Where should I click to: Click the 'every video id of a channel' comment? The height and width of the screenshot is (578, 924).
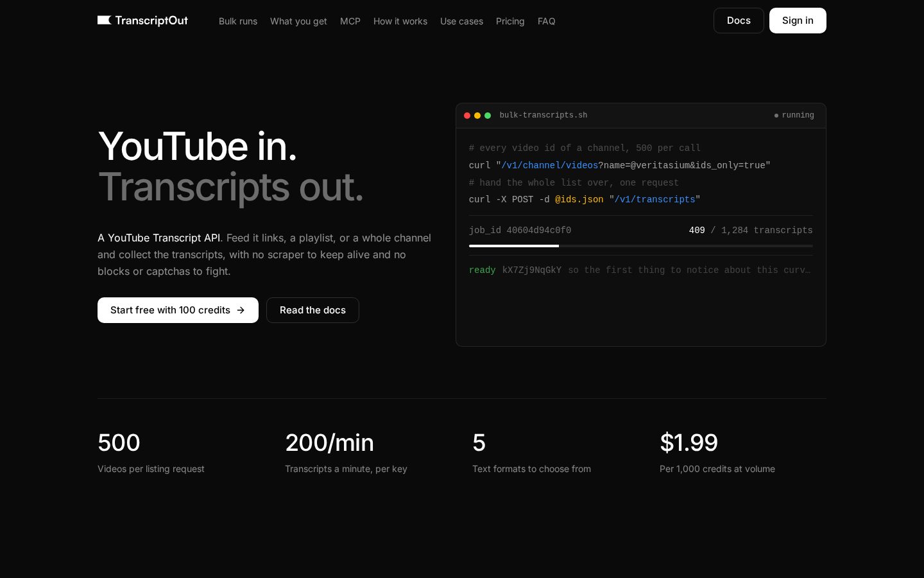coord(585,148)
